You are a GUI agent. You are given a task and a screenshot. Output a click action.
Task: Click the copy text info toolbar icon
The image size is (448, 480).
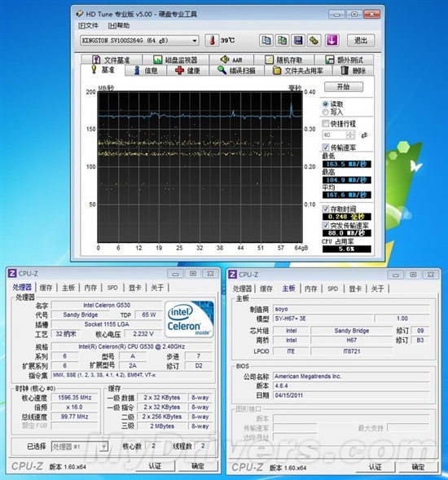(x=266, y=41)
